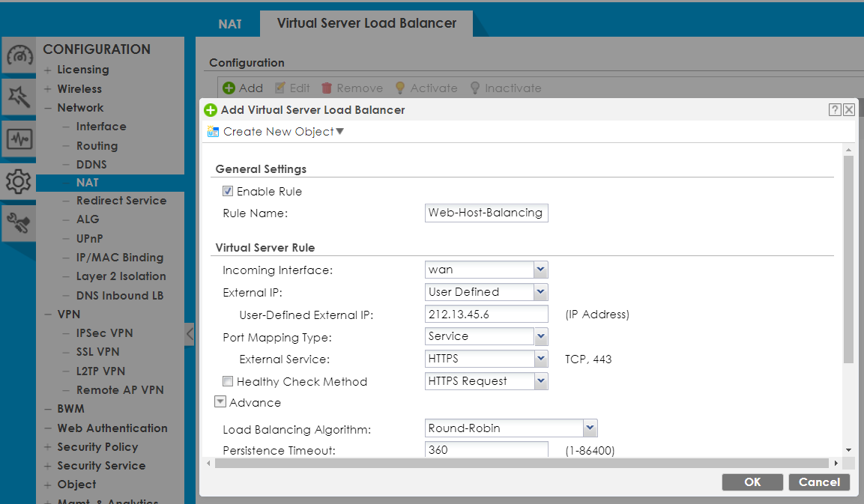Screen dimensions: 864x504
Task: Collapse the Network tree node
Action: 47,108
